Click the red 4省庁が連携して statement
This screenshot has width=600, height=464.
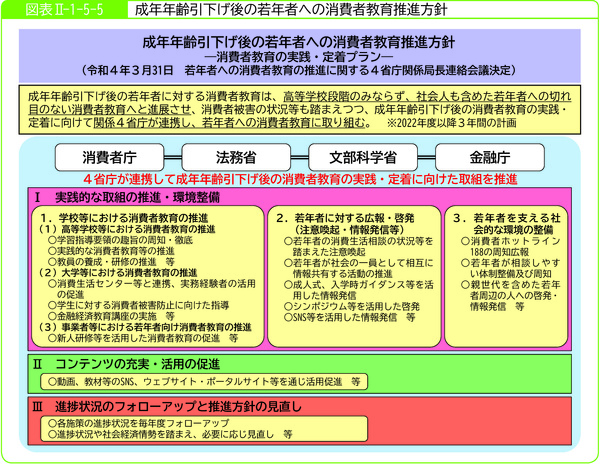pyautogui.click(x=300, y=179)
